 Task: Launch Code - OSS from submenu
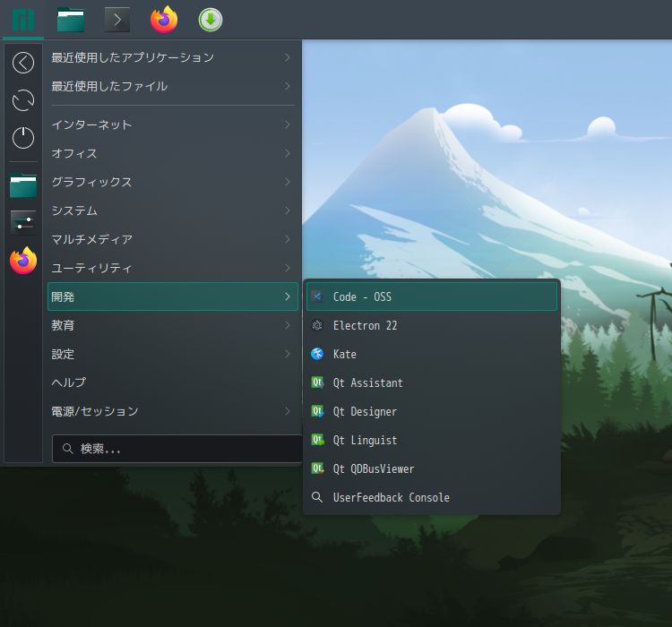coord(432,296)
